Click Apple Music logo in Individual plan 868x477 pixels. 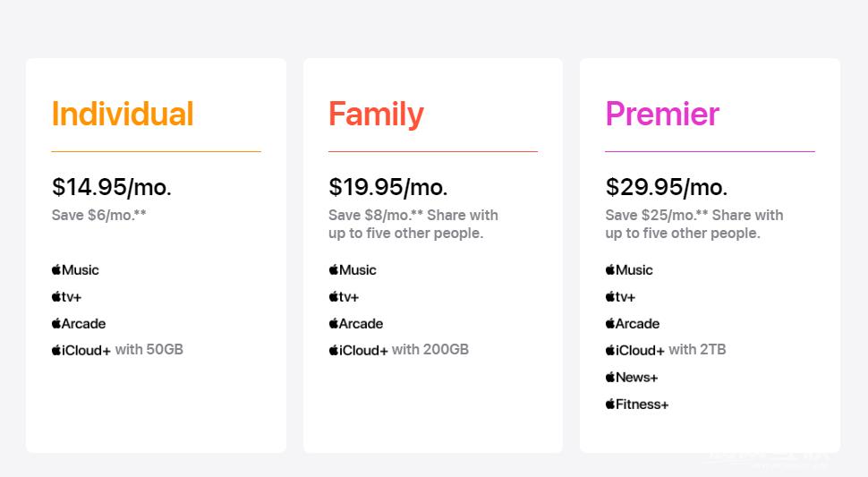[x=75, y=270]
